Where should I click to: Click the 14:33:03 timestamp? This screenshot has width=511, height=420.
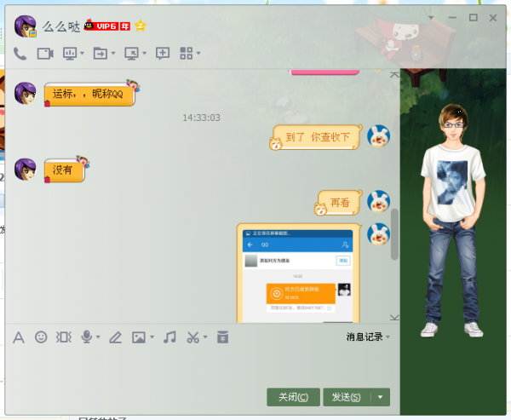click(201, 118)
